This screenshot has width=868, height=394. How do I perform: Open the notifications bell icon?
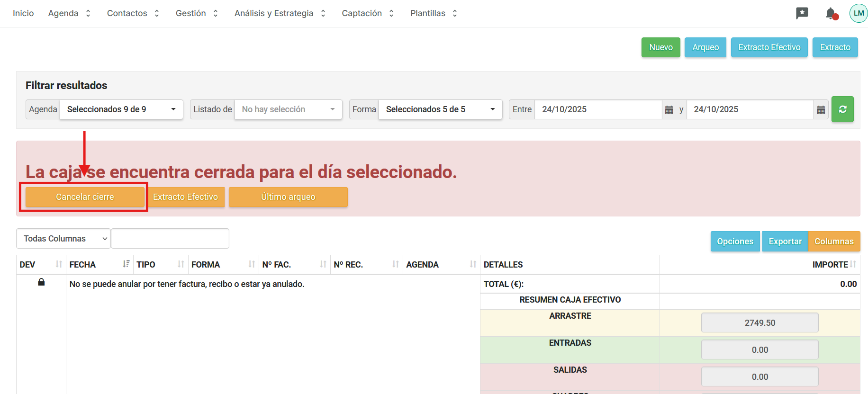coord(831,13)
